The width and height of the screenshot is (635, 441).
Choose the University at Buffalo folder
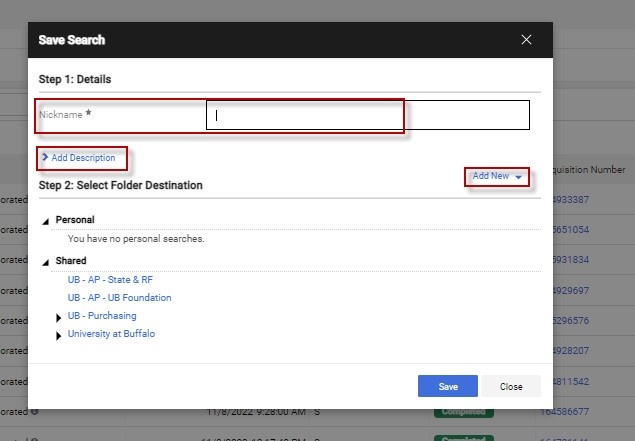click(111, 334)
